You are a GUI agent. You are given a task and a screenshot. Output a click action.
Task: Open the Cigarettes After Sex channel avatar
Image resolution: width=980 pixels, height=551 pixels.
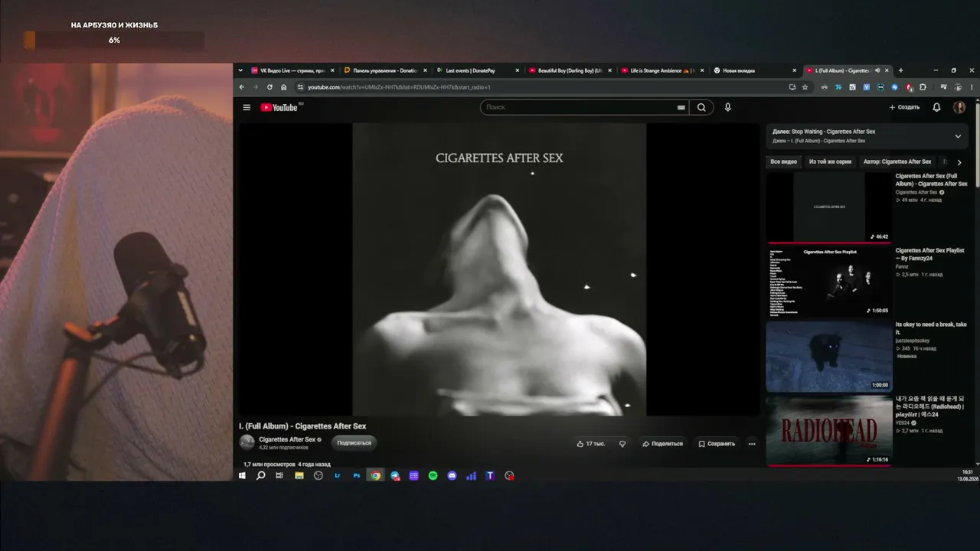click(247, 442)
